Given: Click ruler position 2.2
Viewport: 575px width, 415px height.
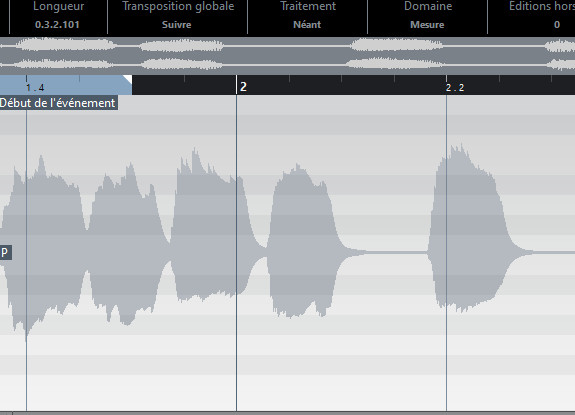Looking at the screenshot, I should (x=455, y=88).
